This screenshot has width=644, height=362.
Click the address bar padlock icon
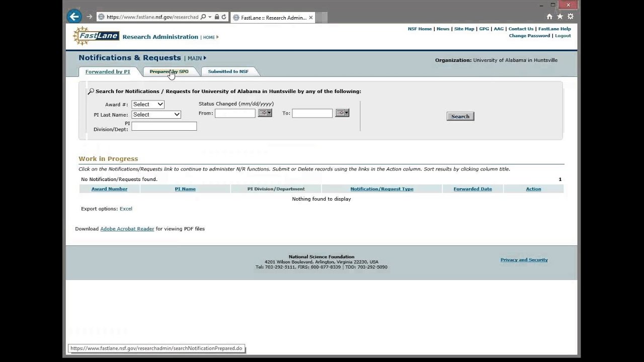tap(217, 17)
